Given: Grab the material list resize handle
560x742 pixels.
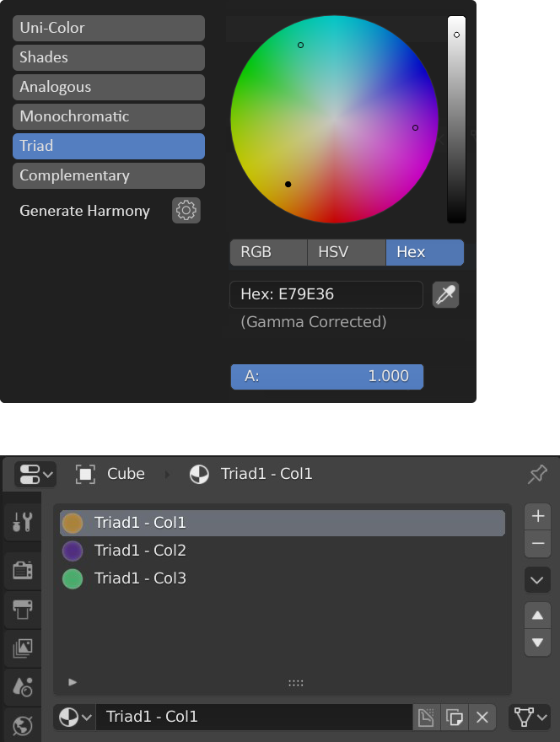Looking at the screenshot, I should [296, 683].
